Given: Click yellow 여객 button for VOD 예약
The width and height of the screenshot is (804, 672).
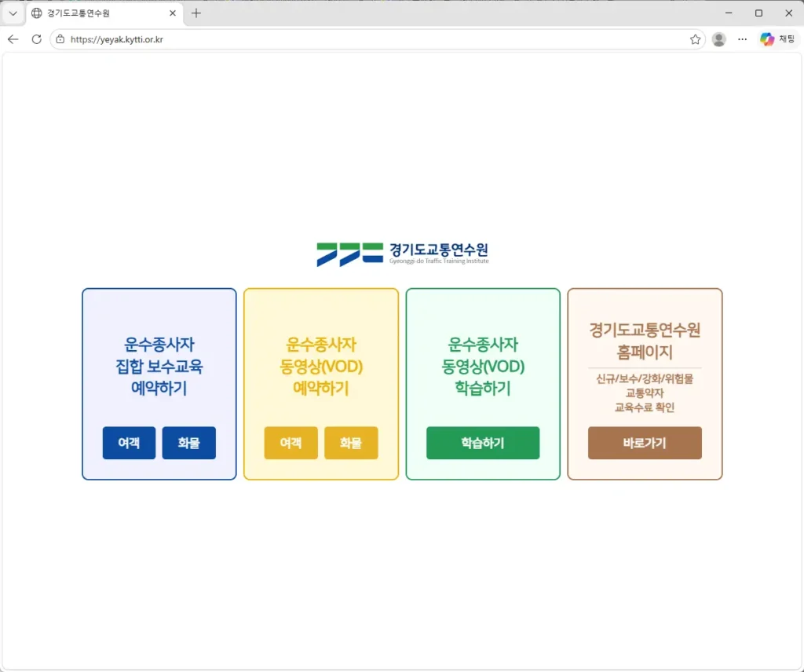Looking at the screenshot, I should [x=291, y=443].
